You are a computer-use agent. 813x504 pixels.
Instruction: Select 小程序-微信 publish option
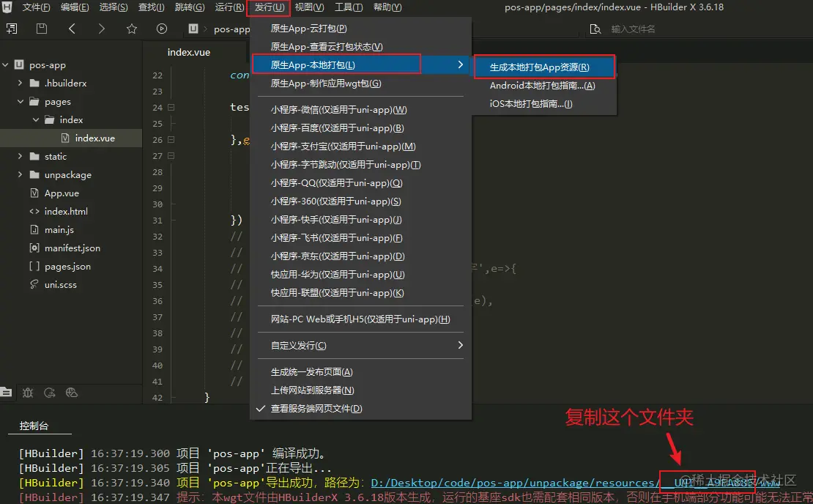coord(338,110)
